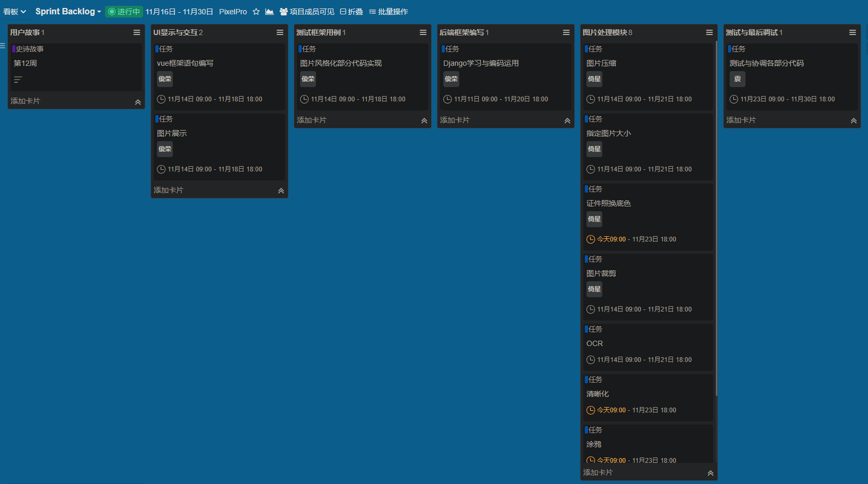Open menu of 用户故事 column

pos(137,32)
